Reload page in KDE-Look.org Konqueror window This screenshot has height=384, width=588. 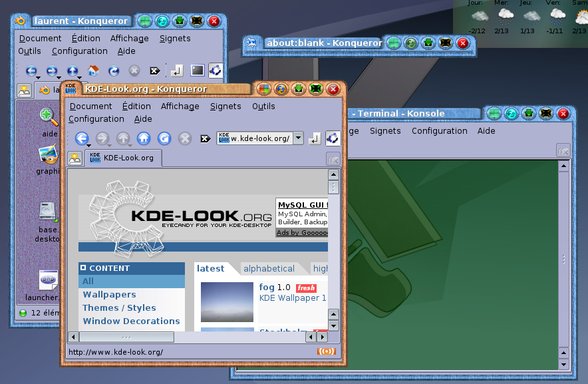click(164, 138)
